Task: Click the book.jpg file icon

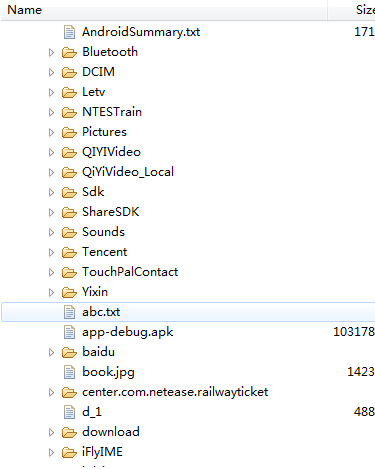Action: pyautogui.click(x=69, y=372)
